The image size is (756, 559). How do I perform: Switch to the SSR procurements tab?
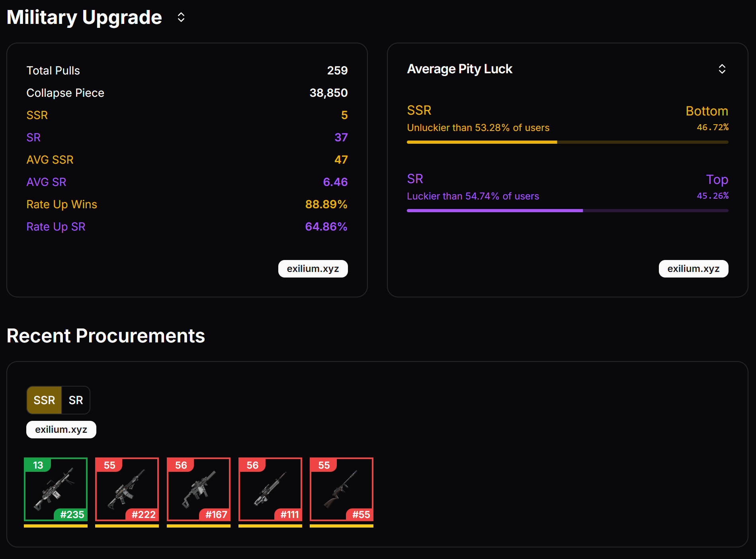(44, 400)
